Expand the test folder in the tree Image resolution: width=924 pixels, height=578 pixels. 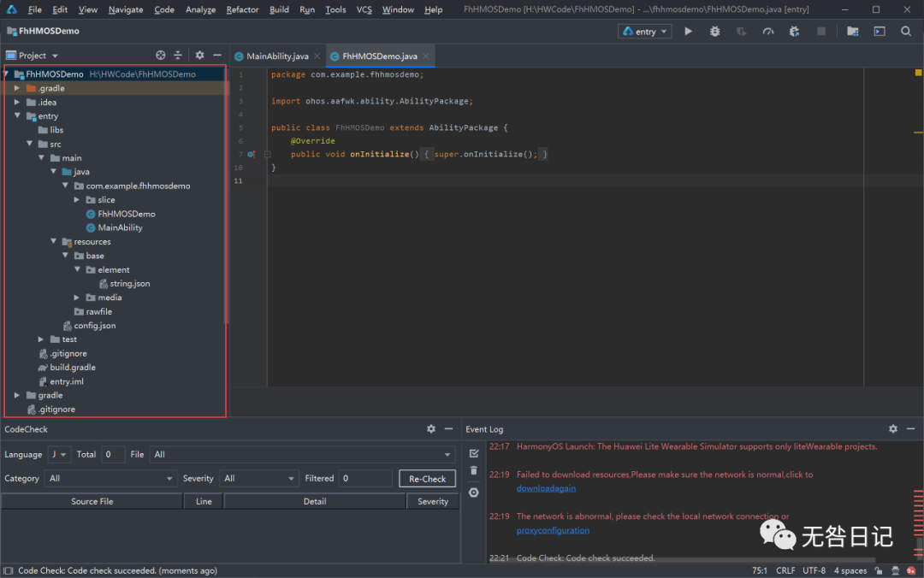tap(41, 339)
